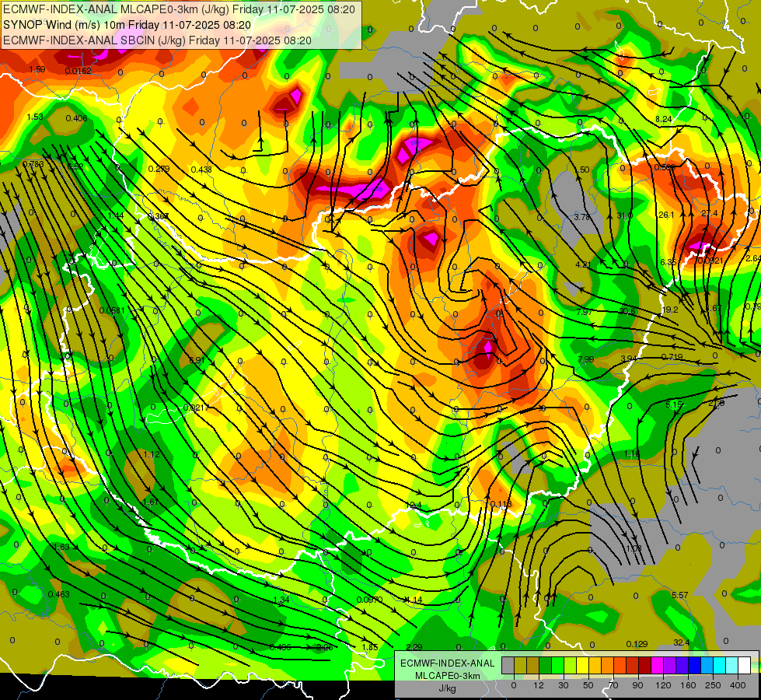Viewport: 761px width, 700px height.
Task: Click map value 1.59
Action: pyautogui.click(x=37, y=69)
